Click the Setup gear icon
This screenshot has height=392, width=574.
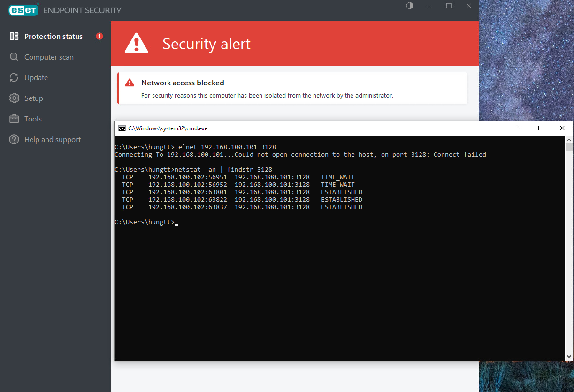point(14,98)
